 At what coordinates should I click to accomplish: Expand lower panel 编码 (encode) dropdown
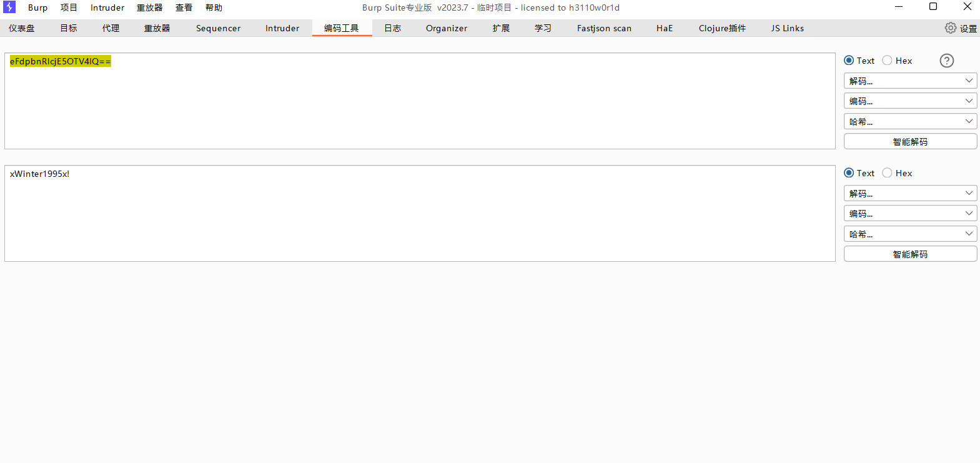[x=910, y=213]
